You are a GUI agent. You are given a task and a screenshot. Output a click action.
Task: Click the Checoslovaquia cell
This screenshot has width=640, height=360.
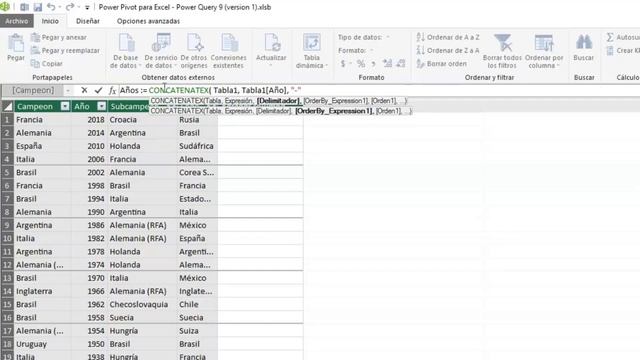point(142,304)
